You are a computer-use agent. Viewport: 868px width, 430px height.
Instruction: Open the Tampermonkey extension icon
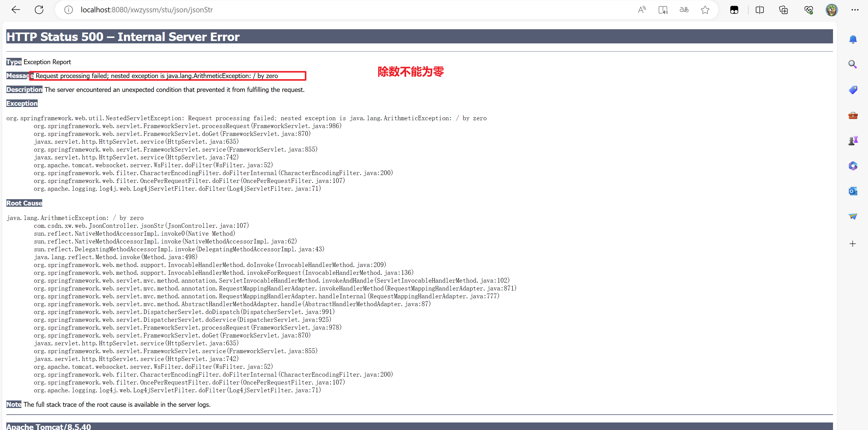[734, 10]
